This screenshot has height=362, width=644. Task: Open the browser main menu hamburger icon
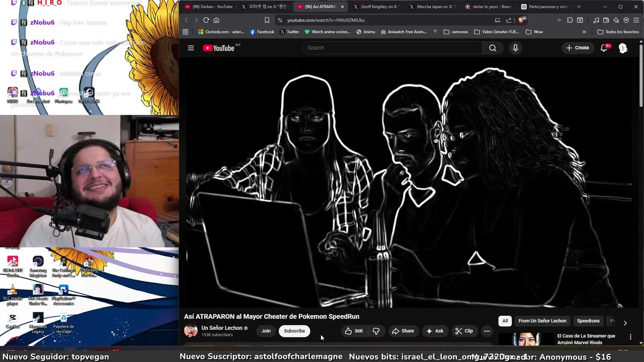pyautogui.click(x=636, y=20)
